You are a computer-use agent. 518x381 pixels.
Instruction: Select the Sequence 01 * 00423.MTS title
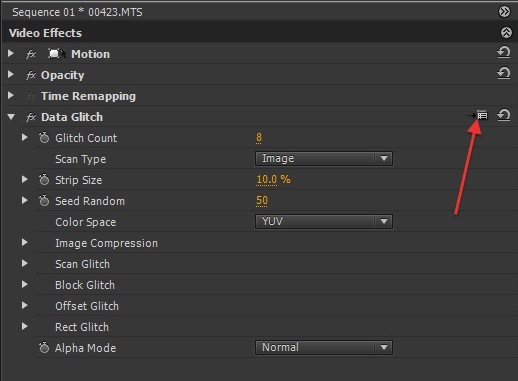(x=77, y=12)
